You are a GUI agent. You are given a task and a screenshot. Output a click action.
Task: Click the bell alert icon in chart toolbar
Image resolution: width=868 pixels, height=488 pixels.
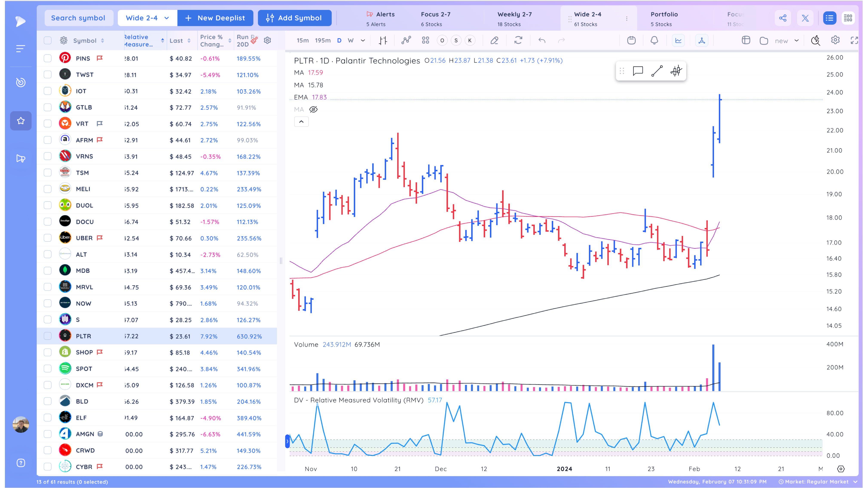point(654,40)
